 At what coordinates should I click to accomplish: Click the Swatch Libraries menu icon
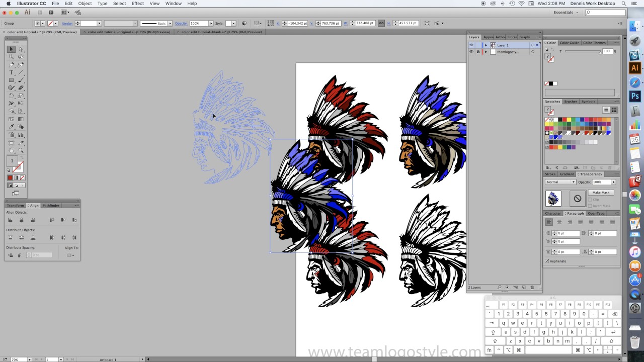[548, 167]
